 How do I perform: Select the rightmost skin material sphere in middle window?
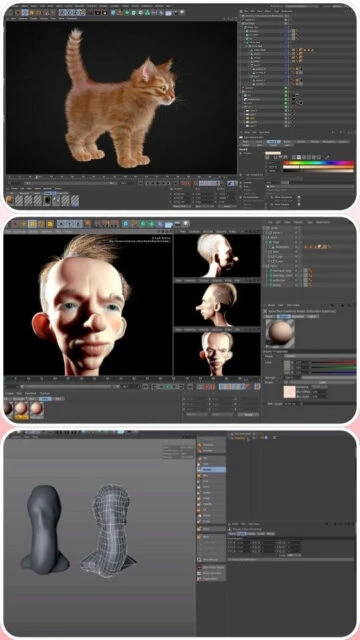click(x=36, y=409)
